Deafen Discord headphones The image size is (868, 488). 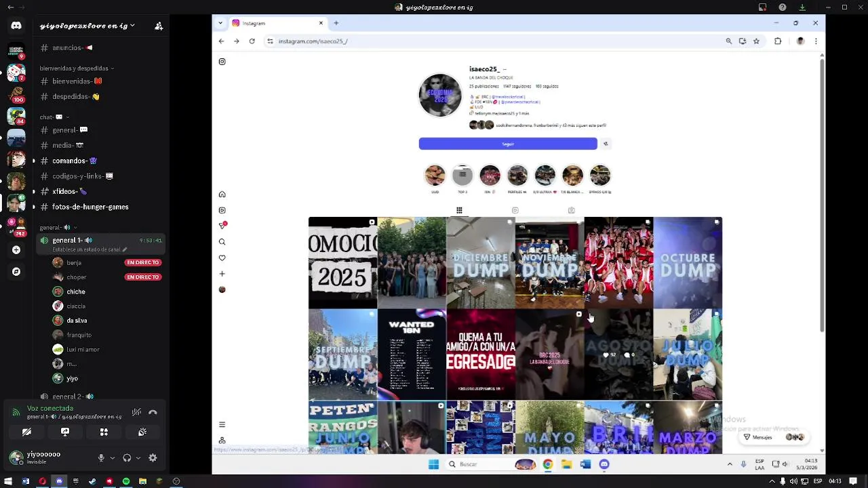pyautogui.click(x=127, y=457)
